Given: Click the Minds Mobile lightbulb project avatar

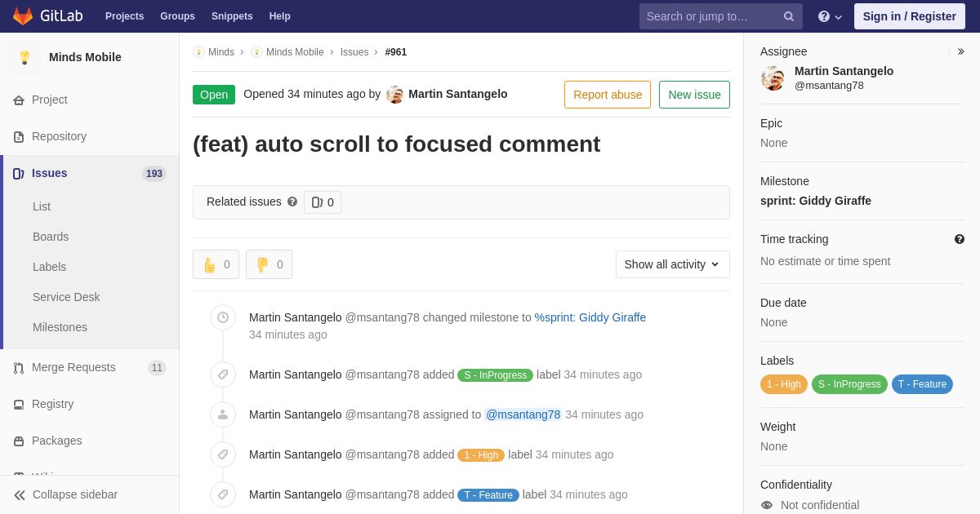Looking at the screenshot, I should pyautogui.click(x=24, y=57).
